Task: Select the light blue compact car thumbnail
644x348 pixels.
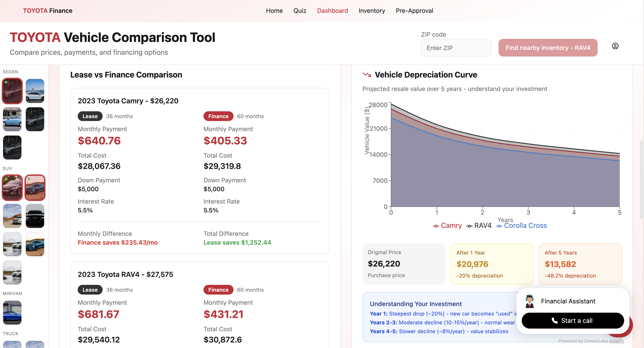Action: 12,119
